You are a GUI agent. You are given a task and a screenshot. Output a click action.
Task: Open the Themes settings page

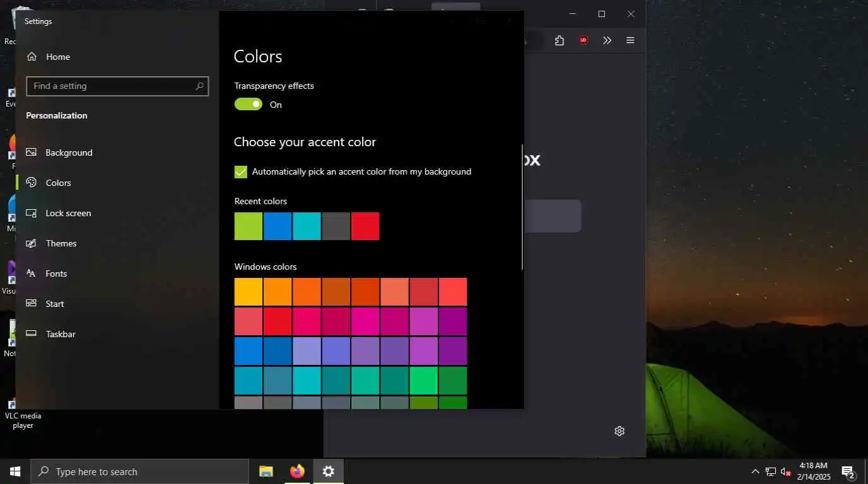pyautogui.click(x=117, y=243)
